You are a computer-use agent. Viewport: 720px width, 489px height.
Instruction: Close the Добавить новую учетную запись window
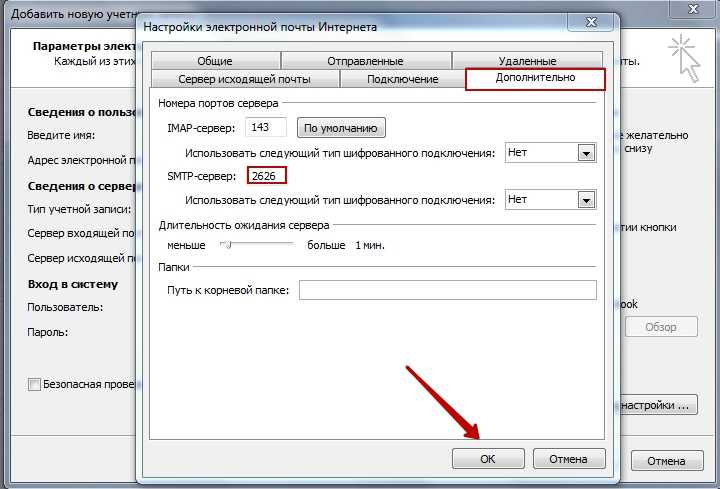click(x=693, y=9)
